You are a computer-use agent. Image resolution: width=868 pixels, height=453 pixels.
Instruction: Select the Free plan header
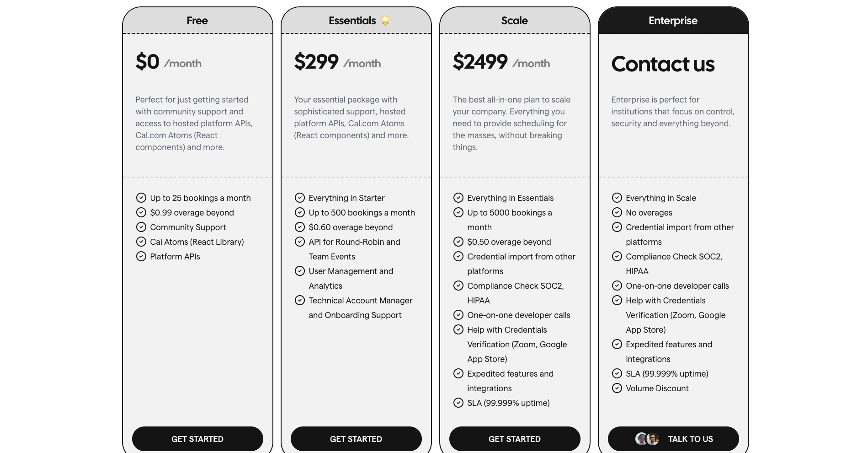[x=197, y=21]
